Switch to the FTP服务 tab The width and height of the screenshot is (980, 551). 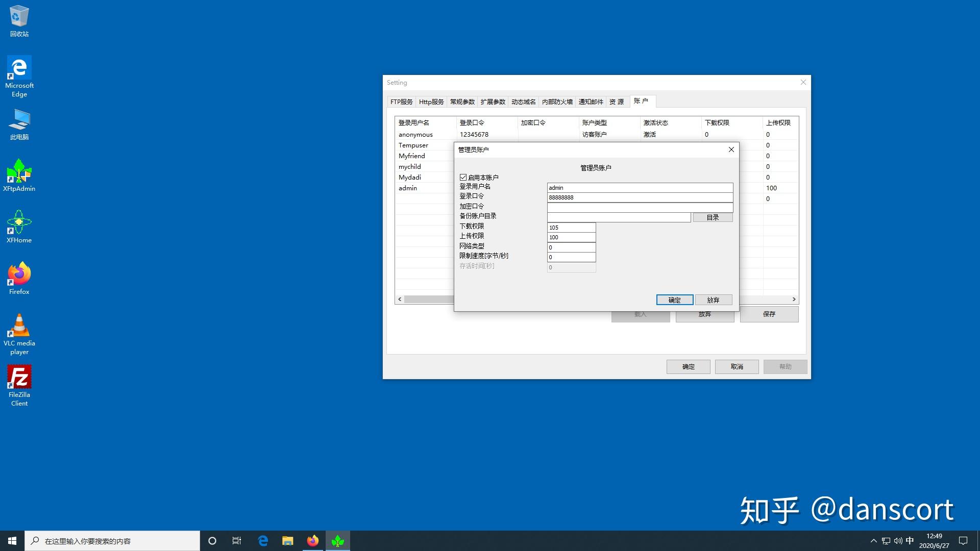[401, 102]
